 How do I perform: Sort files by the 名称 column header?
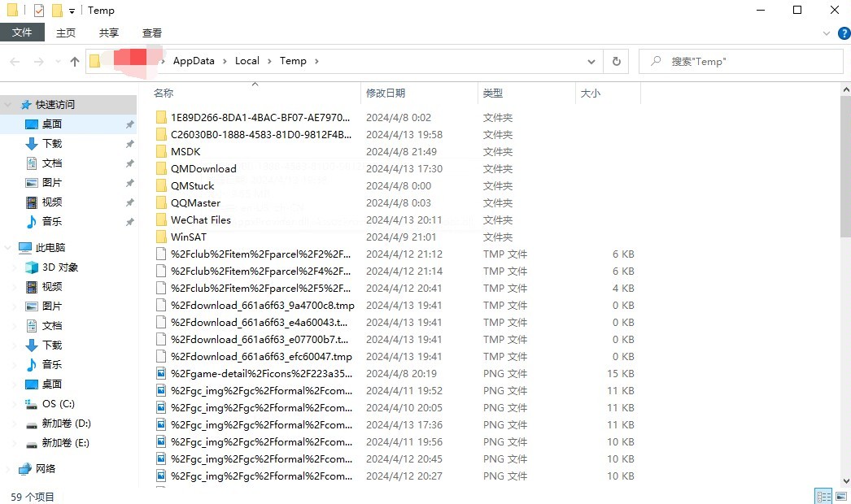[x=163, y=93]
